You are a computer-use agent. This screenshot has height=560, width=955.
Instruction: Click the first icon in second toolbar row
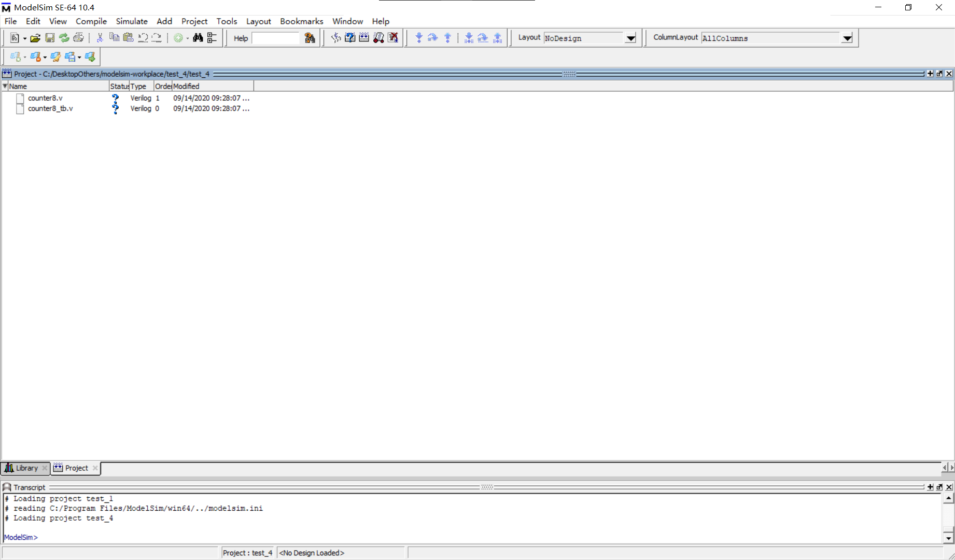(16, 57)
